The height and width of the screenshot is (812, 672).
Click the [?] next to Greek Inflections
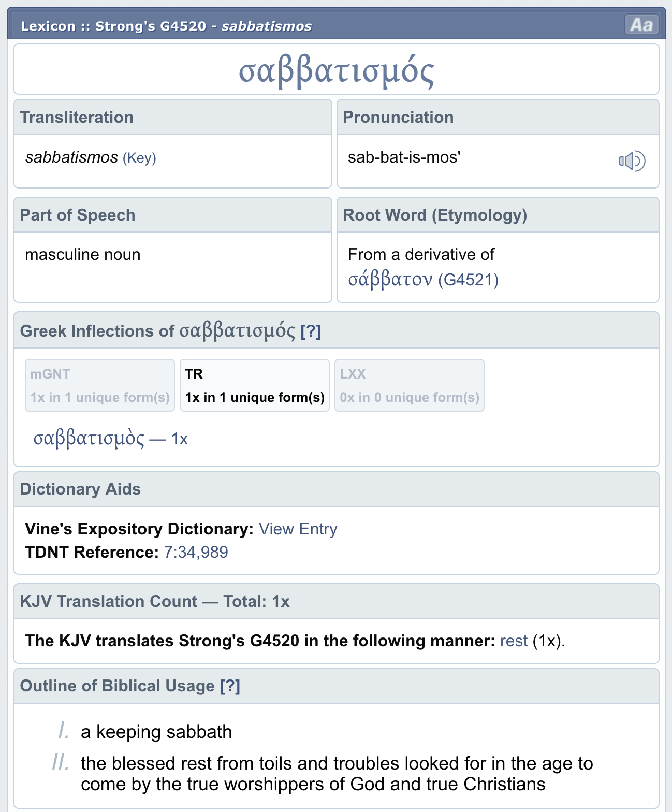[311, 331]
